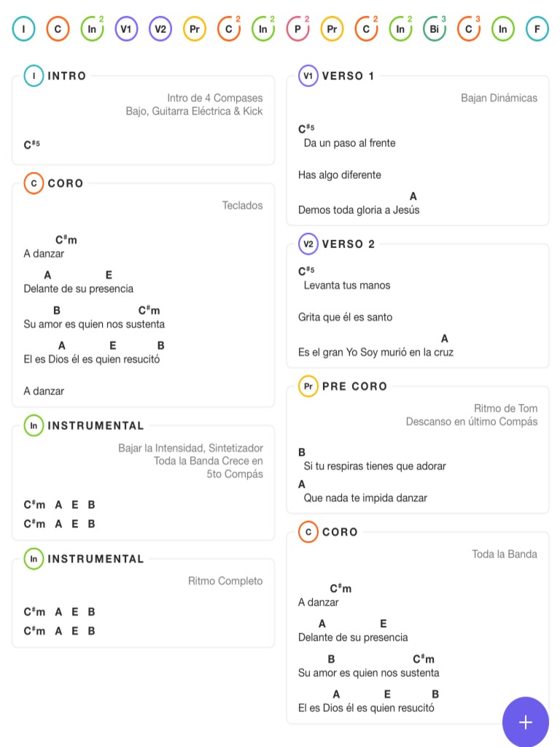
Task: Tap the "I" Intro badge in top row
Action: (23, 29)
